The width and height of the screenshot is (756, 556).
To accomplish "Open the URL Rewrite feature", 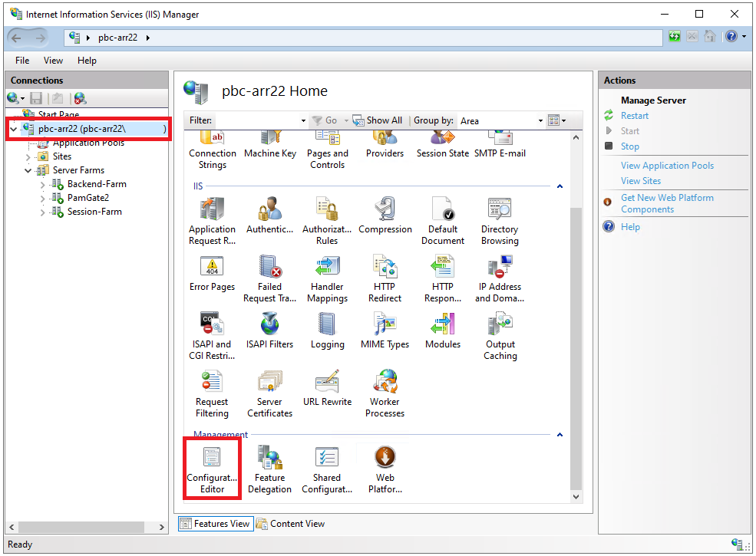I will (327, 388).
